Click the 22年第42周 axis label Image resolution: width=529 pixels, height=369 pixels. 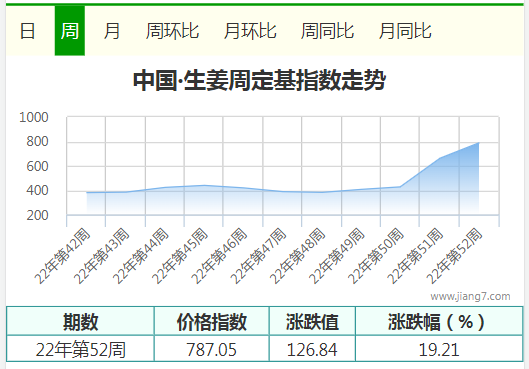coord(63,256)
